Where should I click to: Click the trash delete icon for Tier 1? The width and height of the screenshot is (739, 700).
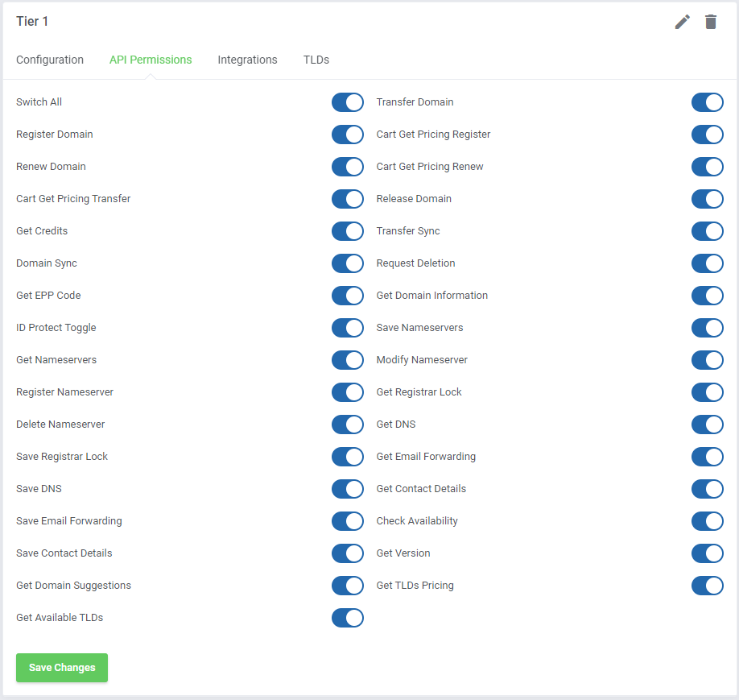point(710,22)
